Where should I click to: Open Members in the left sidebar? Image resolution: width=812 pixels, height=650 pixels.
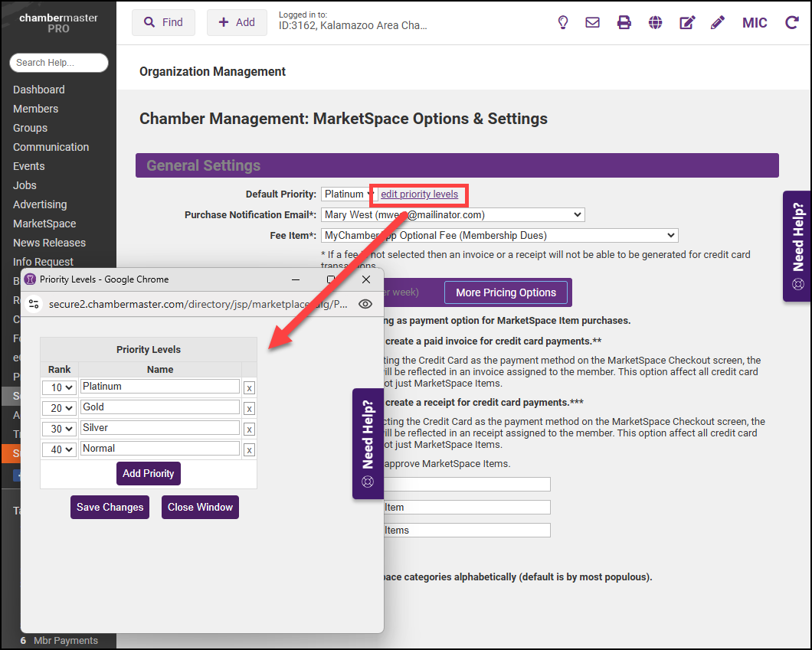35,109
